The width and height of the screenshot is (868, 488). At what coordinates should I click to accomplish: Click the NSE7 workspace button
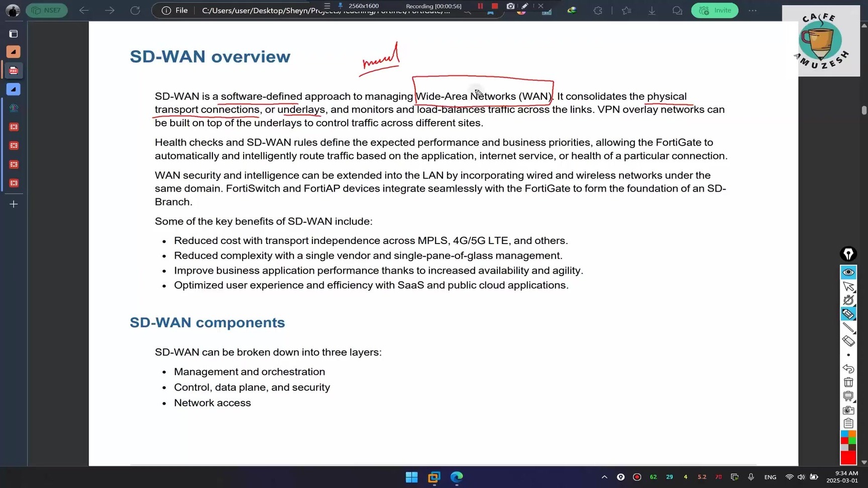(47, 10)
